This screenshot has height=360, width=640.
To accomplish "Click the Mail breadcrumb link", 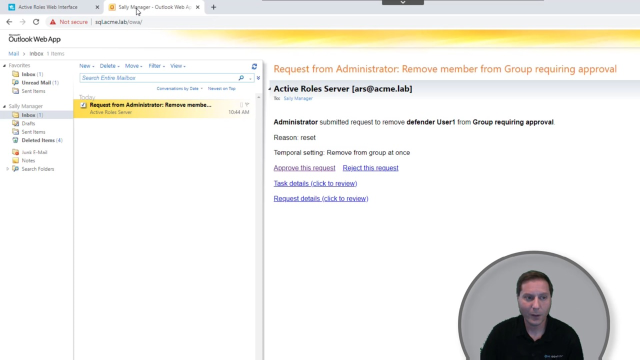I will click(13, 53).
